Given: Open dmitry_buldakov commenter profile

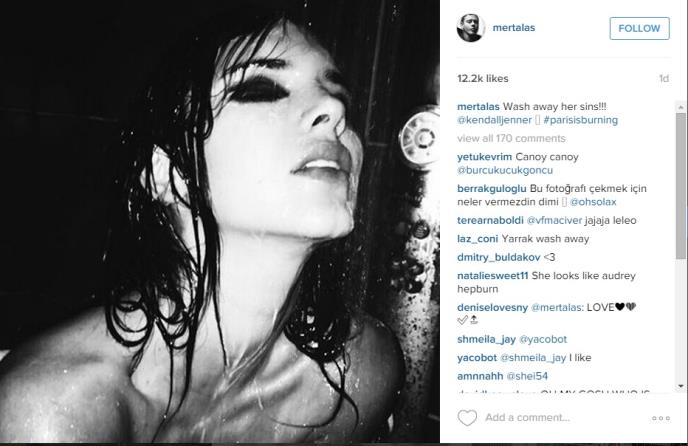Looking at the screenshot, I should click(498, 257).
